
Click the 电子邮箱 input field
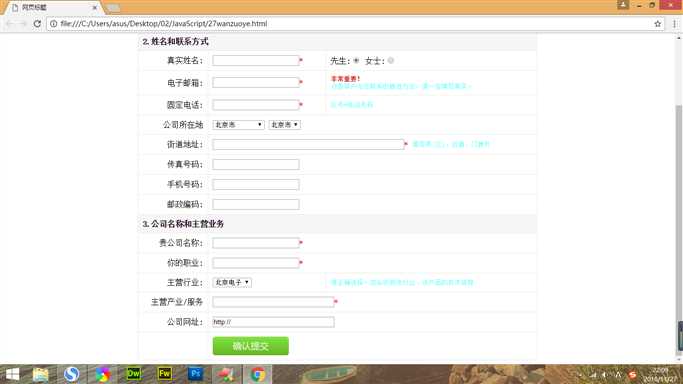[x=256, y=82]
